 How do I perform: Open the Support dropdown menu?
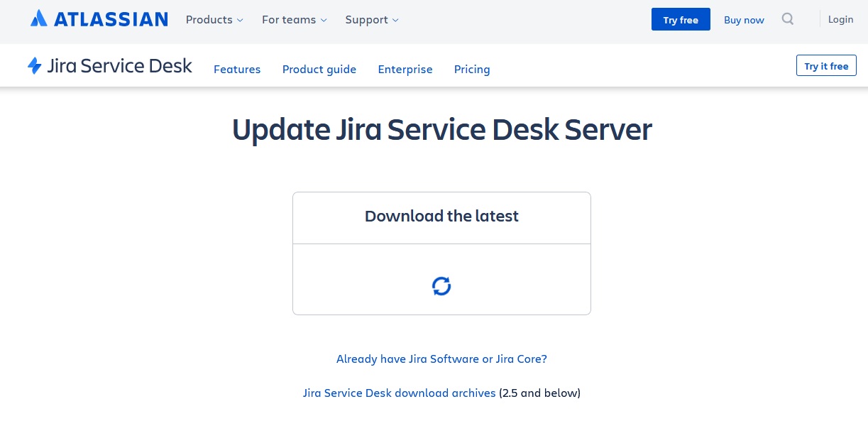point(372,20)
